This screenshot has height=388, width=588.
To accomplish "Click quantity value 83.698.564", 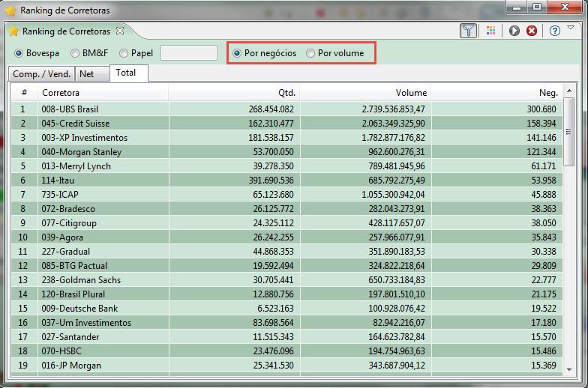I will pyautogui.click(x=273, y=322).
